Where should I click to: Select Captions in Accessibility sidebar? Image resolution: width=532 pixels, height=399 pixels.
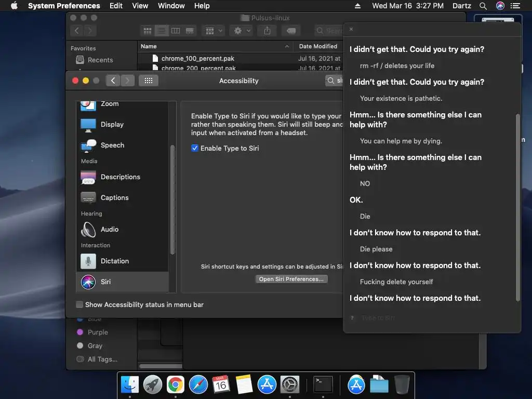point(122,197)
